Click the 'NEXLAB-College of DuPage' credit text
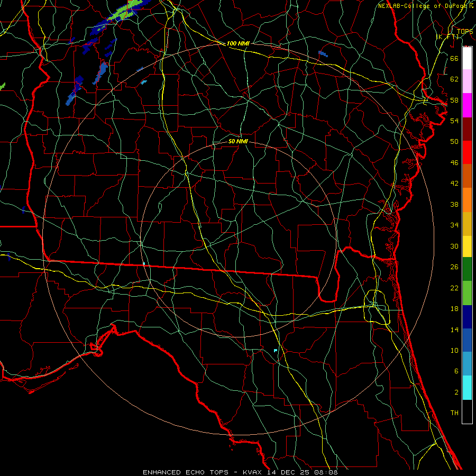Viewport: 476px width, 476px height. coord(423,6)
